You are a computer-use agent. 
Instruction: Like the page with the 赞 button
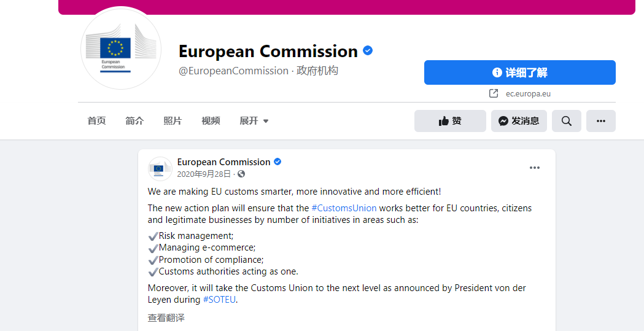[x=450, y=121]
